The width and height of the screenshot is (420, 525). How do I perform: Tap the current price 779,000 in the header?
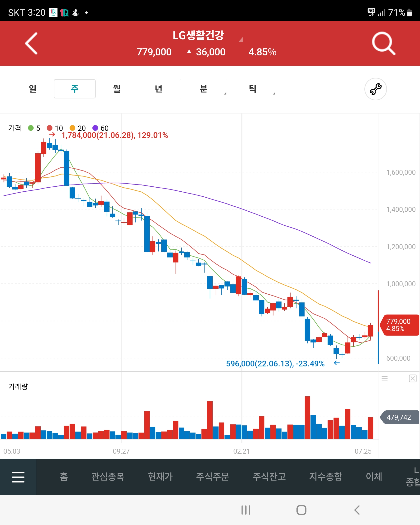pos(154,52)
